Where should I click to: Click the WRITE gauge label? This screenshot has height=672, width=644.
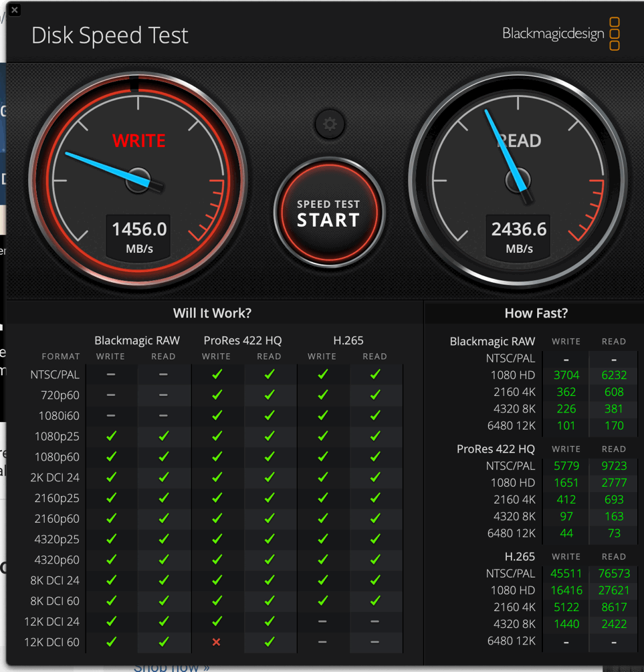139,140
